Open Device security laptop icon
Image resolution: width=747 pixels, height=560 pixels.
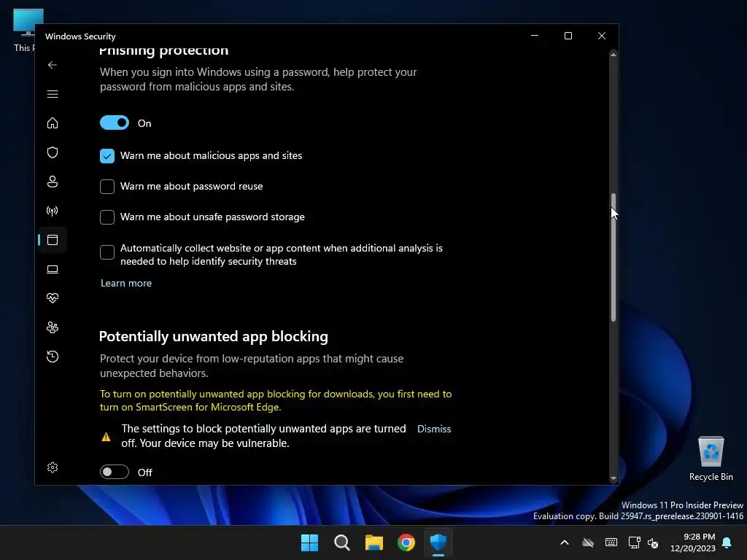tap(53, 270)
